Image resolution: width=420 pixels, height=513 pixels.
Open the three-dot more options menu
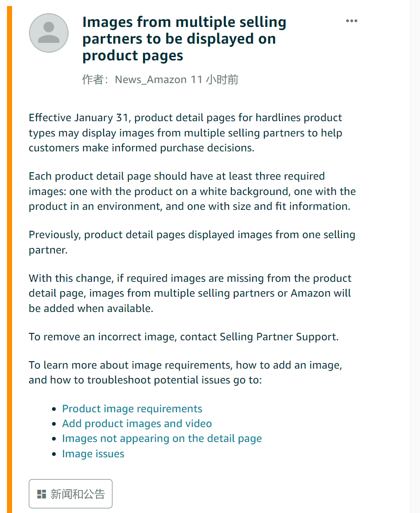click(x=352, y=21)
